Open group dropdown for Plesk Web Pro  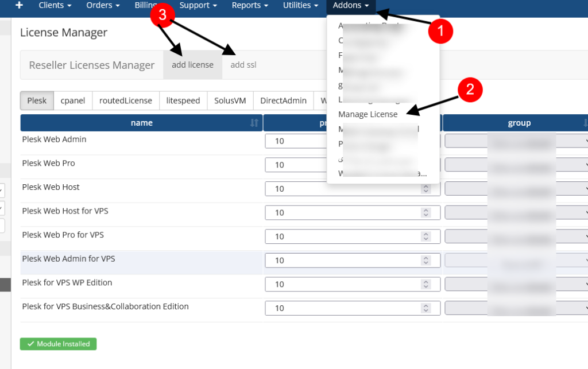(x=516, y=165)
